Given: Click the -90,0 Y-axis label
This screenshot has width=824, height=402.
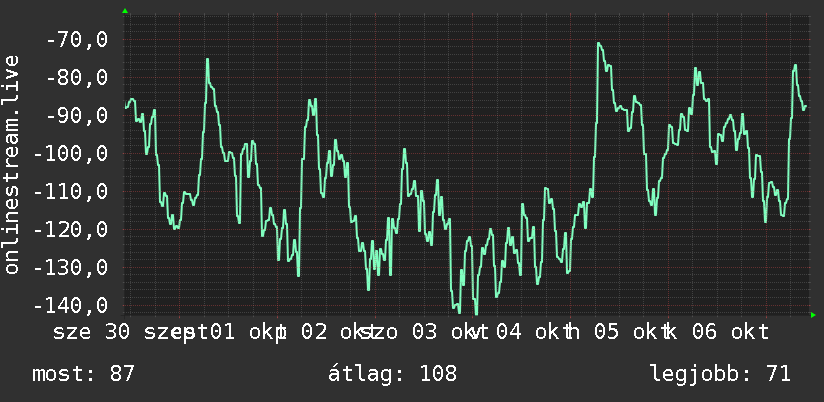Looking at the screenshot, I should 77,116.
